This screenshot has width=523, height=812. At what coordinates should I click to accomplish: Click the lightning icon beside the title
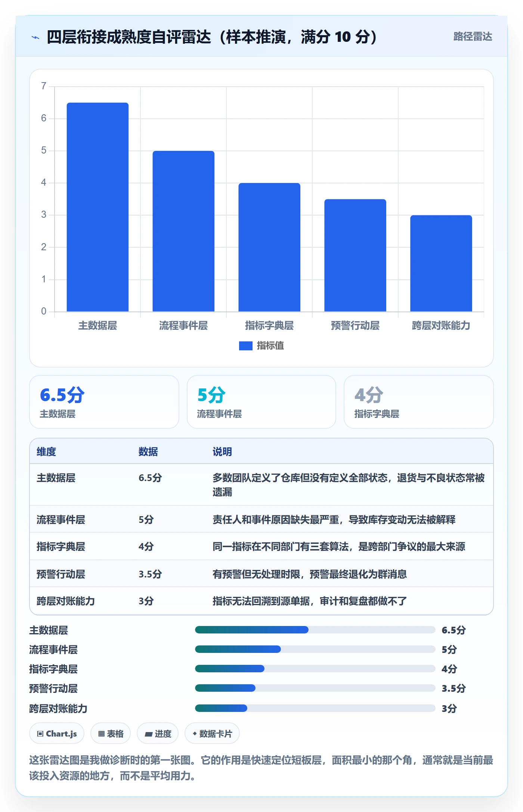pos(35,37)
